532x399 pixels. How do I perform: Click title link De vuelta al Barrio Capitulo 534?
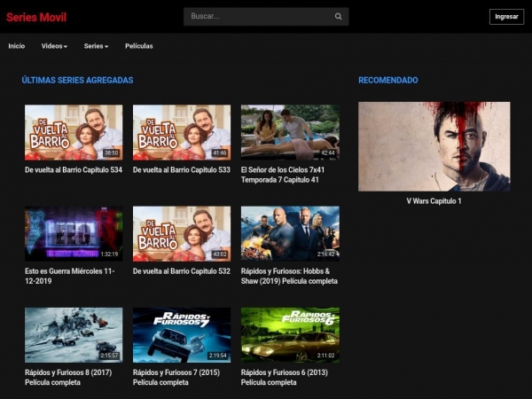[74, 170]
